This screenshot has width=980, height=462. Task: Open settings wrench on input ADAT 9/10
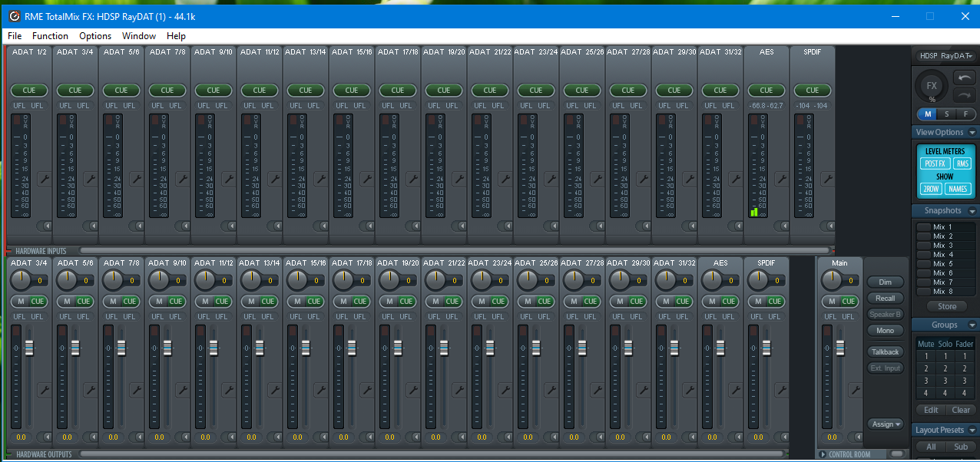[228, 179]
